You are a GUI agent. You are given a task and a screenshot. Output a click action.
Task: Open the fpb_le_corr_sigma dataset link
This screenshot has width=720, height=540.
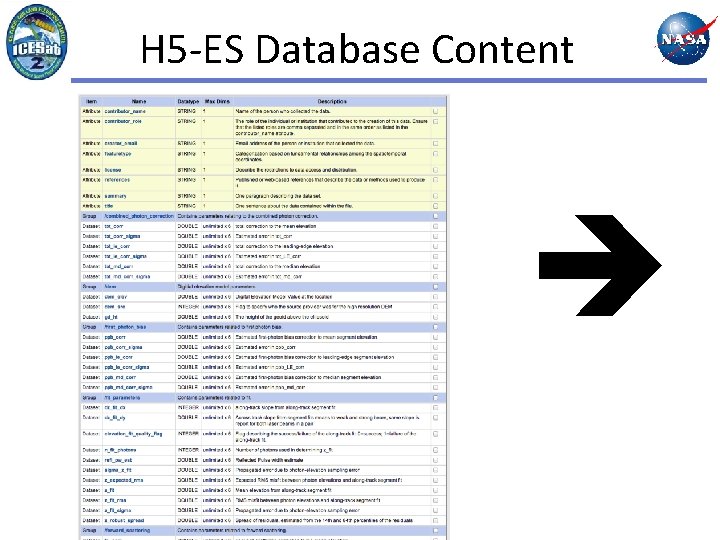[127, 367]
